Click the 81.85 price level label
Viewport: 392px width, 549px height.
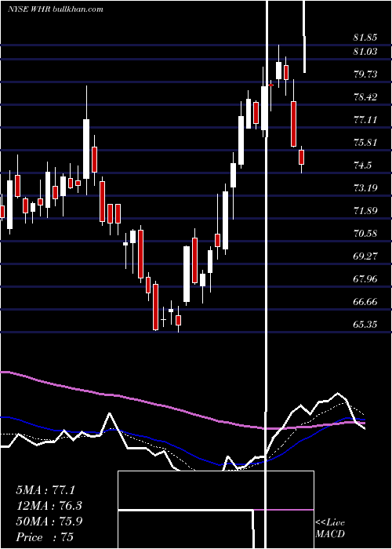[365, 38]
